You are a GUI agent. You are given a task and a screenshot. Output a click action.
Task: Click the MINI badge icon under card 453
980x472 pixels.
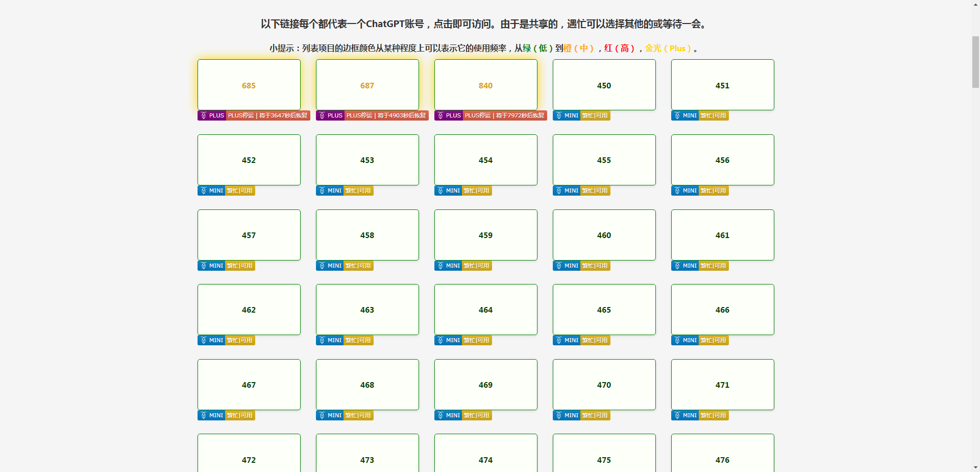click(x=322, y=191)
